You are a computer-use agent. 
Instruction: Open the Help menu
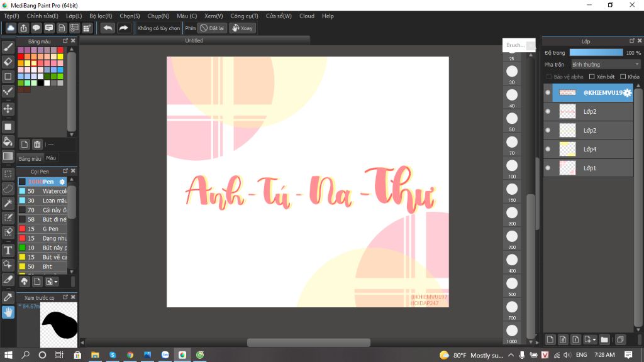(328, 16)
